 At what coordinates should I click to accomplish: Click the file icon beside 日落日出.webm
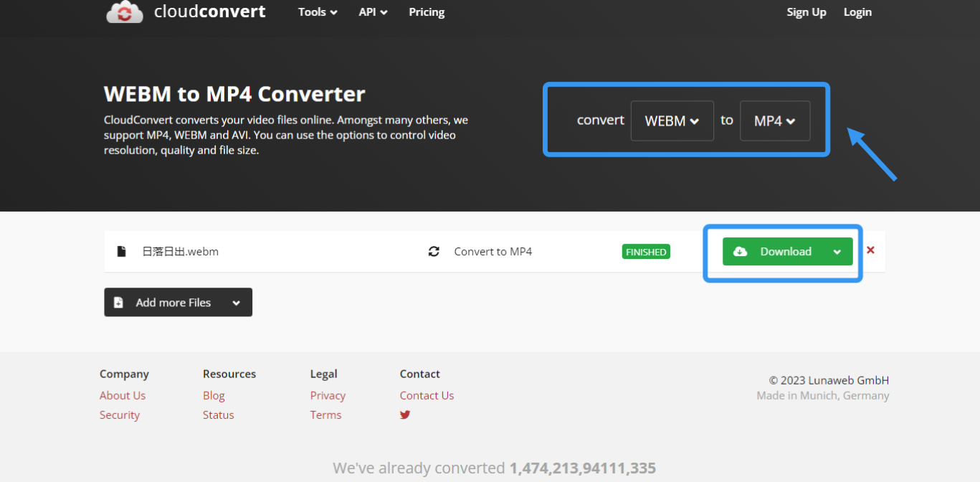point(122,251)
